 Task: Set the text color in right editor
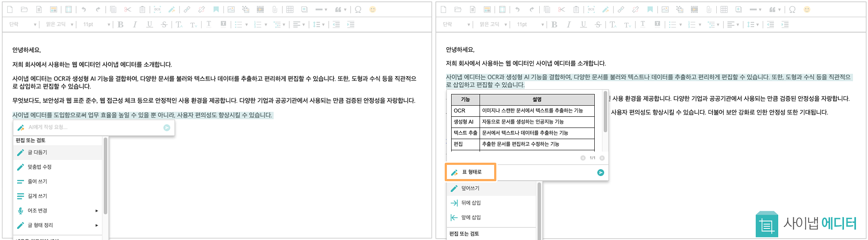click(x=642, y=24)
